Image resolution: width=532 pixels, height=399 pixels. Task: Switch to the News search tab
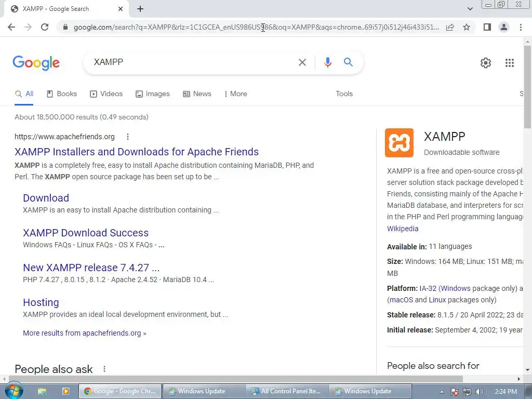197,94
